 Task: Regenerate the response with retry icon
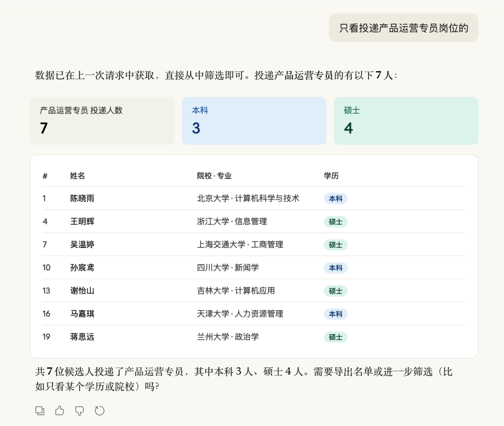click(x=100, y=411)
